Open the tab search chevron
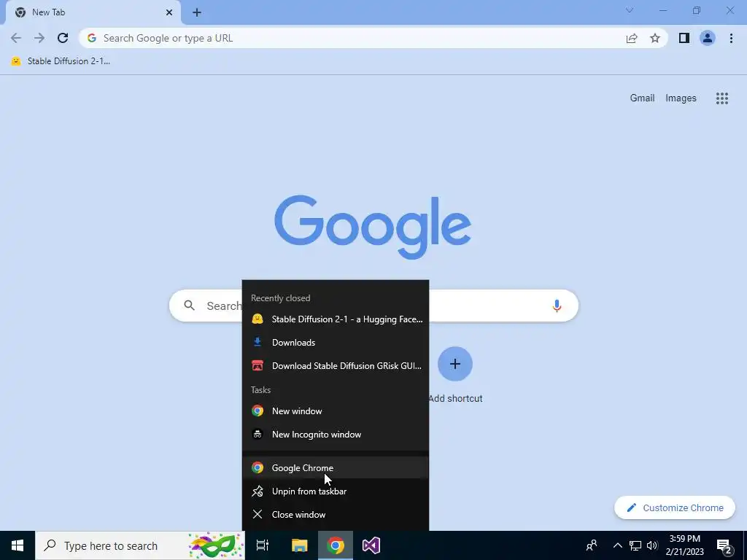Viewport: 747px width, 560px height. (x=630, y=10)
